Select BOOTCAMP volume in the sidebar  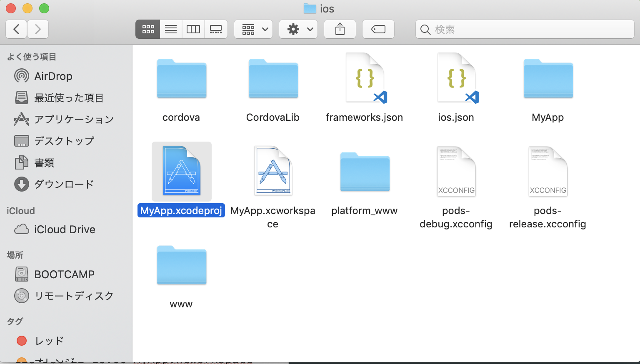(x=66, y=274)
